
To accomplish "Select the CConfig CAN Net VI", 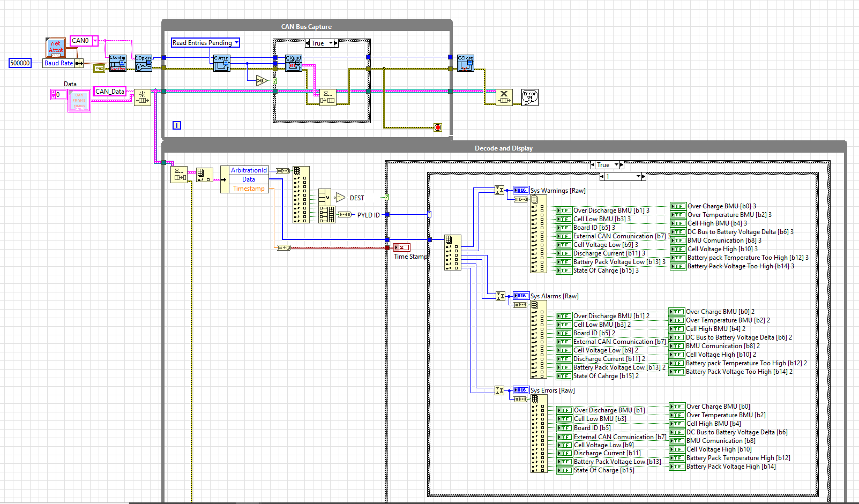I will click(118, 63).
